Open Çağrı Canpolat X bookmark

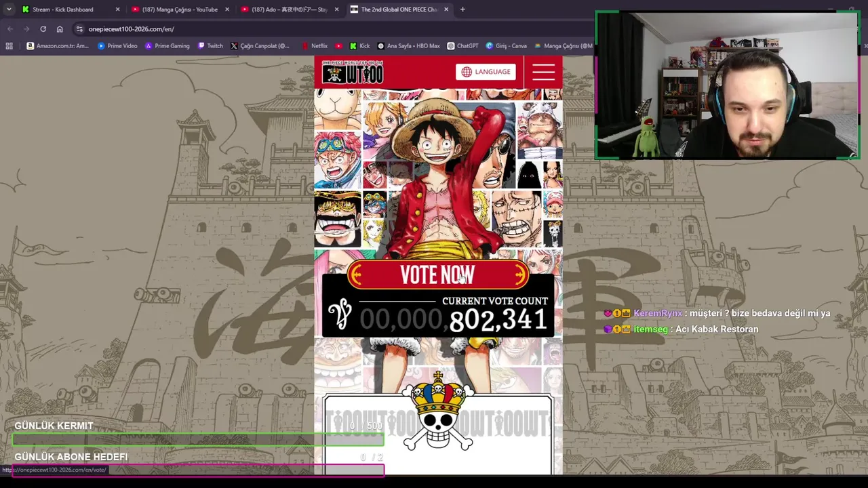260,46
